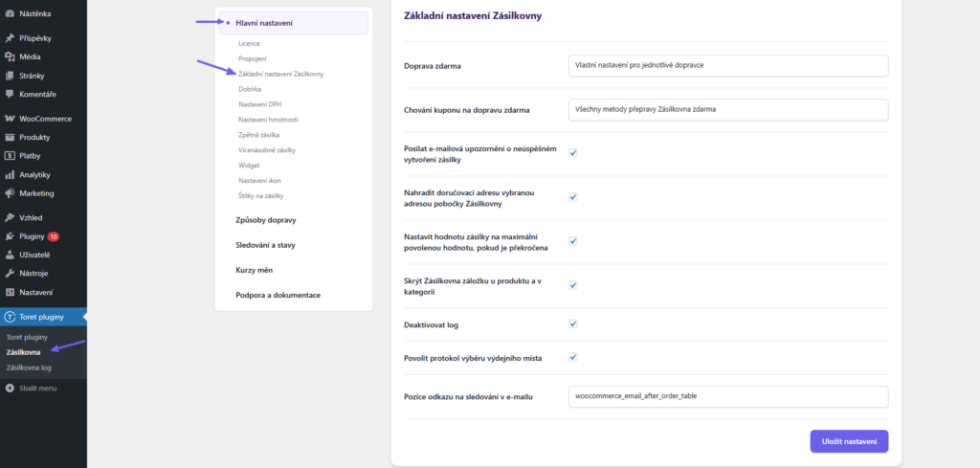The image size is (980, 468).
Task: Go to the Nastavení hmotnosti link
Action: (268, 120)
